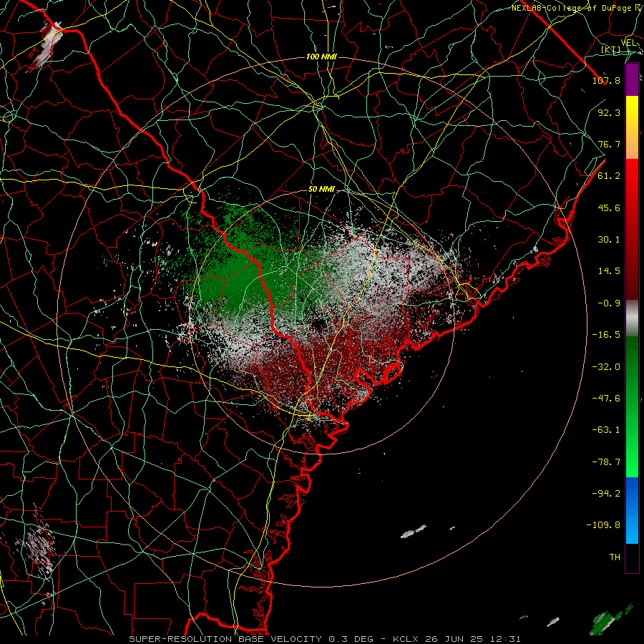
Task: Click the VEL legend title
Action: (628, 42)
